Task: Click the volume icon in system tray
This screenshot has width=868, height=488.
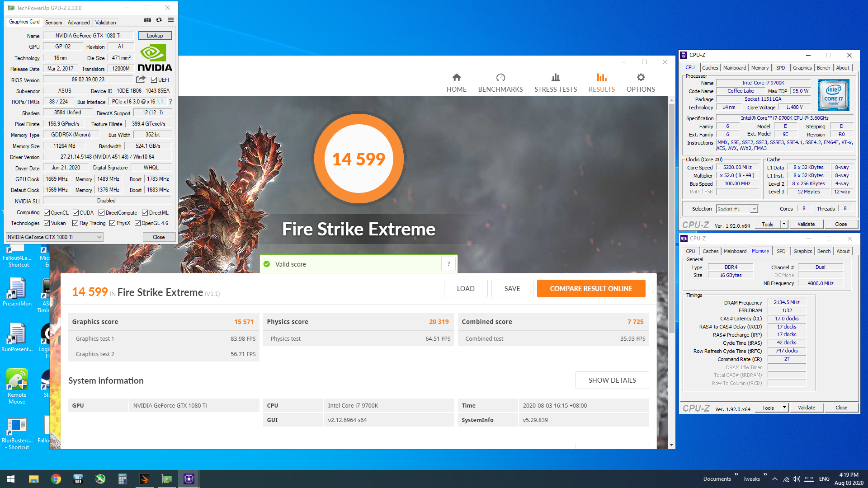Action: (797, 479)
